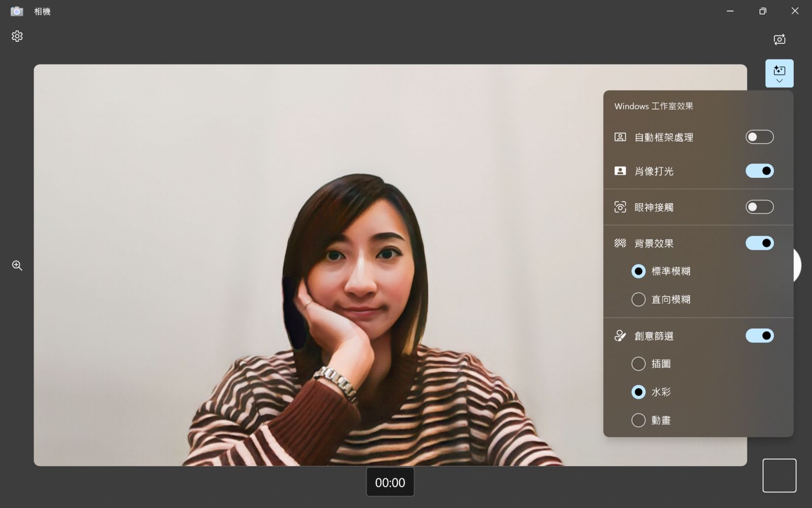Screen dimensions: 812x508
Task: Enable the 眼神接觸 toggle
Action: [759, 207]
